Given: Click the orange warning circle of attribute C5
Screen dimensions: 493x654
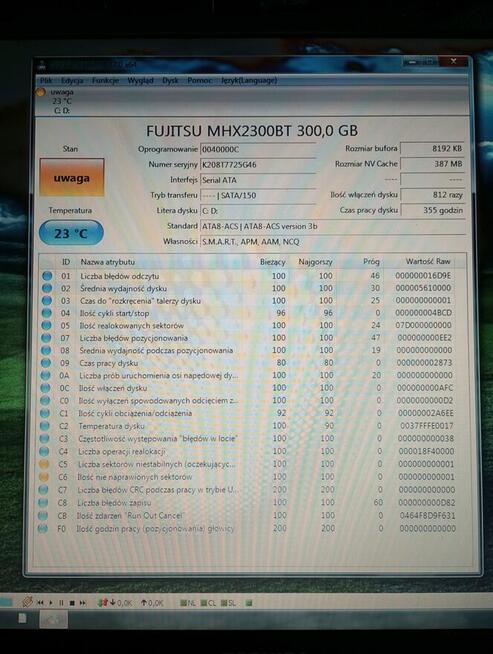Looking at the screenshot, I should point(44,464).
